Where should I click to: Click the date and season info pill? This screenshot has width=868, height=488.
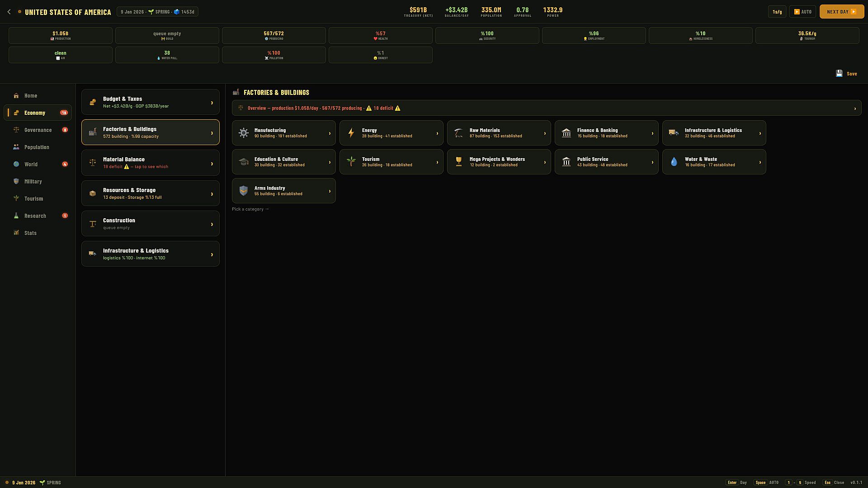click(157, 12)
